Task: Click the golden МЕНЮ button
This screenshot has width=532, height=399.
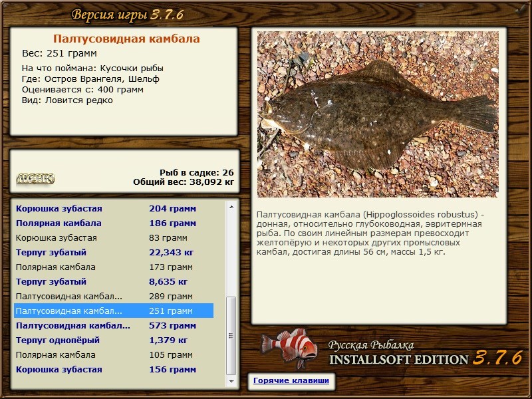Action: pos(35,179)
